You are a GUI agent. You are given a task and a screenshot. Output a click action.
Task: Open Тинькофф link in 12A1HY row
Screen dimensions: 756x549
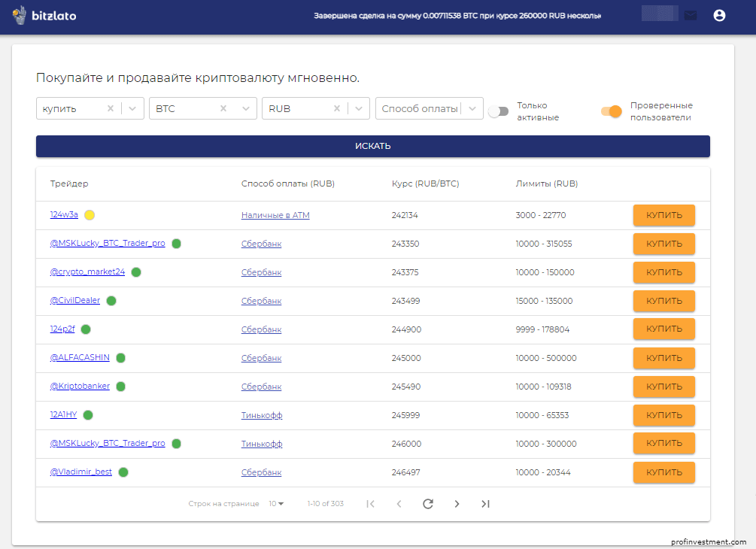point(262,415)
